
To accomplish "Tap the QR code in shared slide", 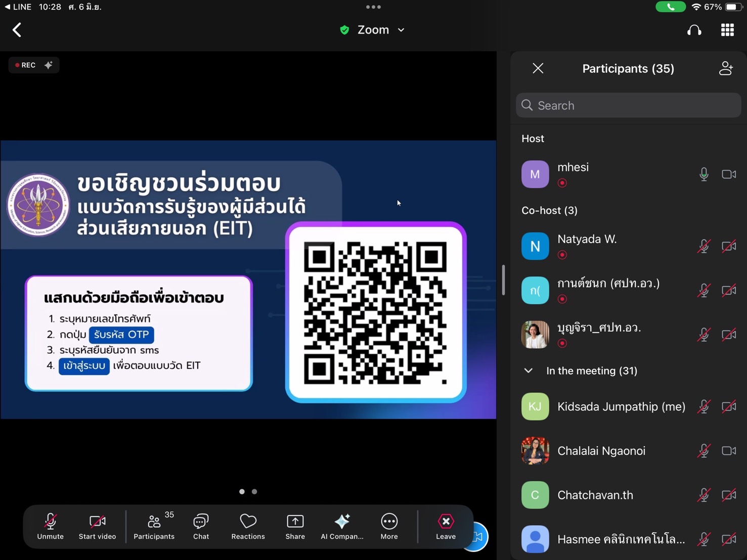I will pos(375,313).
